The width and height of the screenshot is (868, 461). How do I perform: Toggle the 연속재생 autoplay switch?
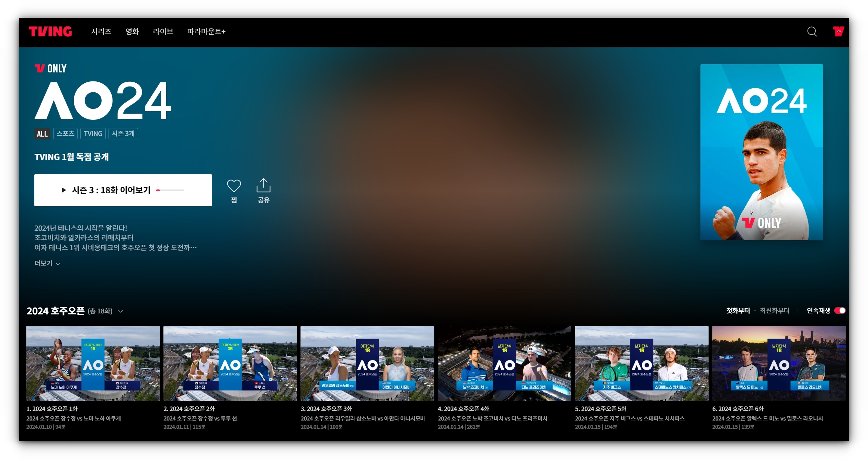[840, 311]
